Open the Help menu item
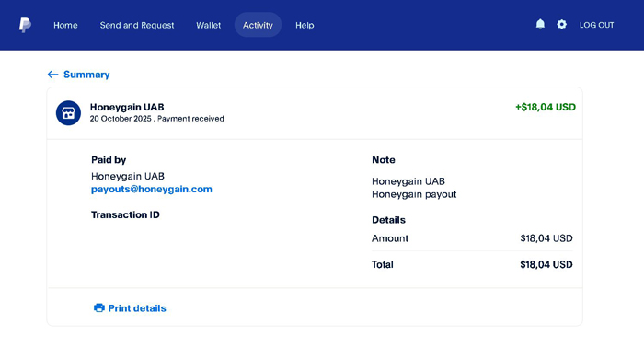This screenshot has height=359, width=644. (x=305, y=25)
